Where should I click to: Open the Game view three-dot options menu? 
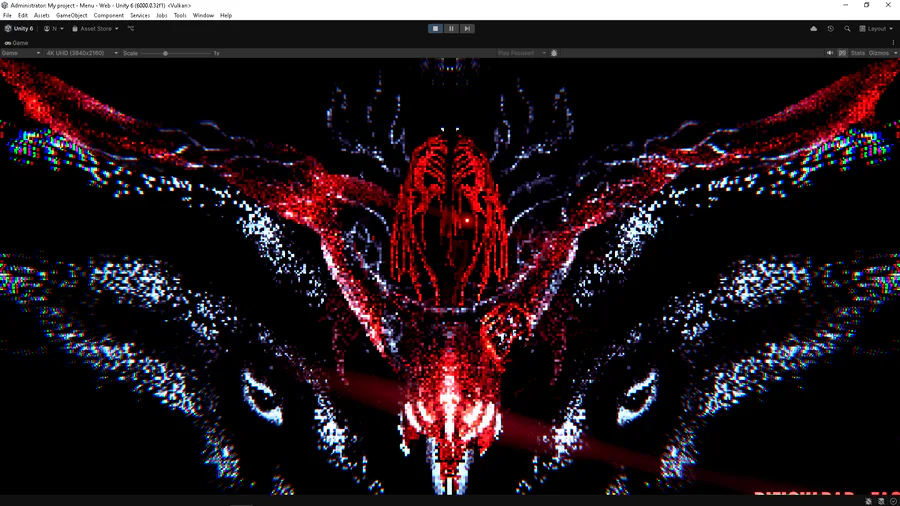click(893, 43)
